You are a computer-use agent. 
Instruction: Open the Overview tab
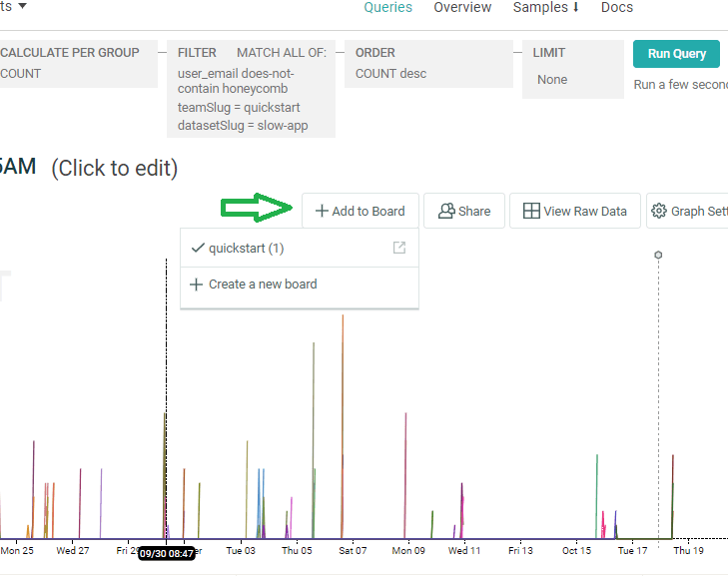462,8
